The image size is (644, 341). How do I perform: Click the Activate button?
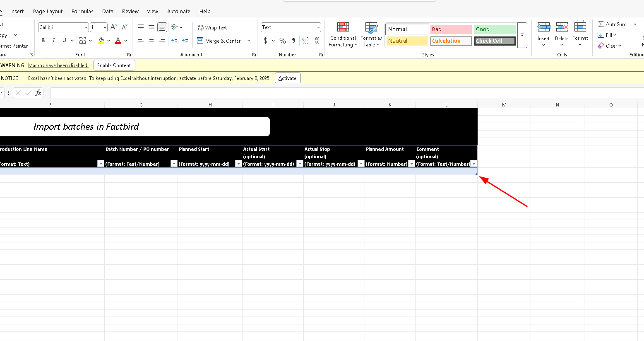pyautogui.click(x=288, y=78)
